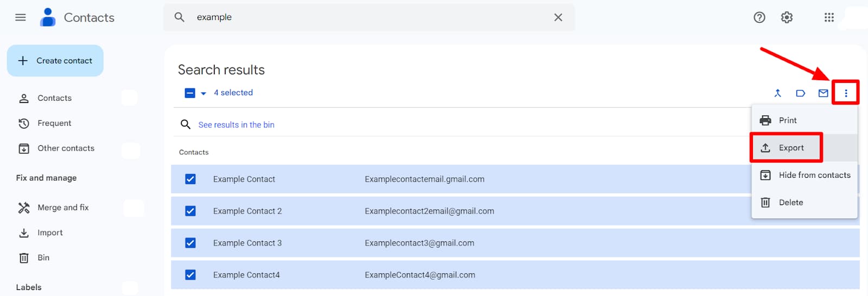This screenshot has height=296, width=868.
Task: Choose Export from the menu
Action: [804, 147]
